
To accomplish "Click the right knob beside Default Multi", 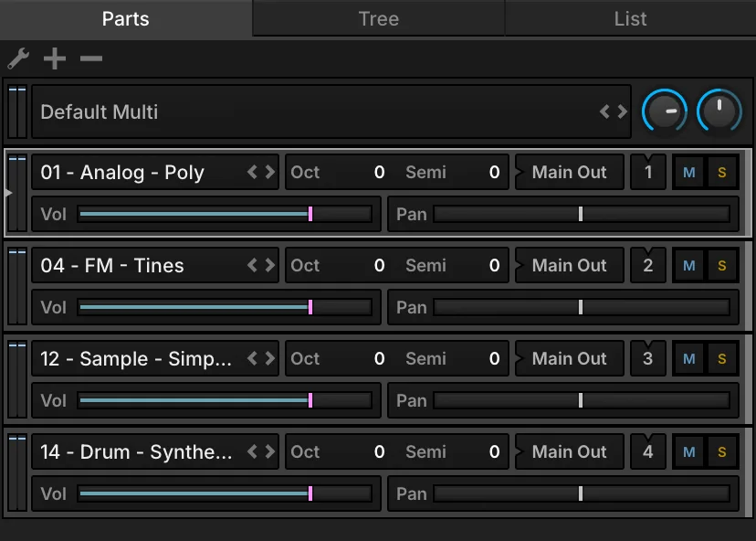I will point(719,111).
